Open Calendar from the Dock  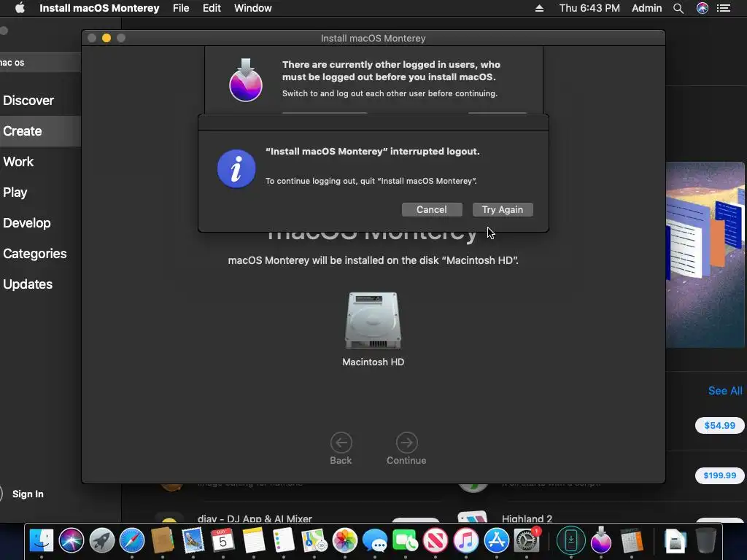(223, 541)
